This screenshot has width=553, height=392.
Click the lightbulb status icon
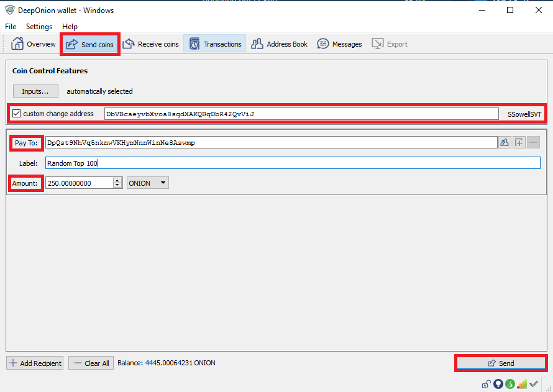click(x=498, y=384)
